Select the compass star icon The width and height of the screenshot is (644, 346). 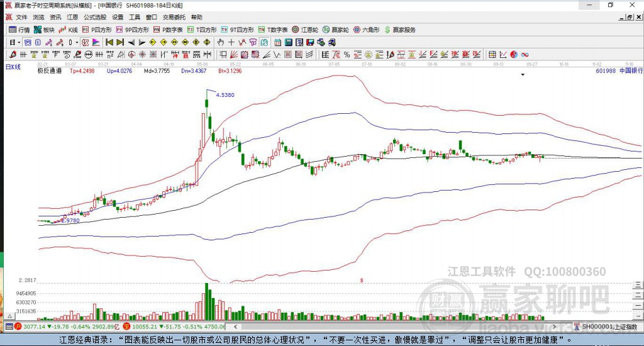pyautogui.click(x=142, y=55)
